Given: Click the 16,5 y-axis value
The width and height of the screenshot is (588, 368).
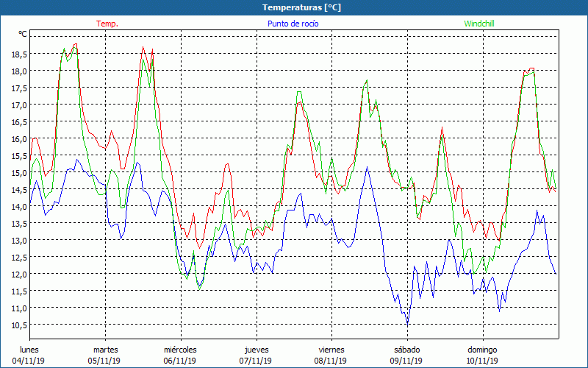Looking at the screenshot, I should click(x=19, y=122).
